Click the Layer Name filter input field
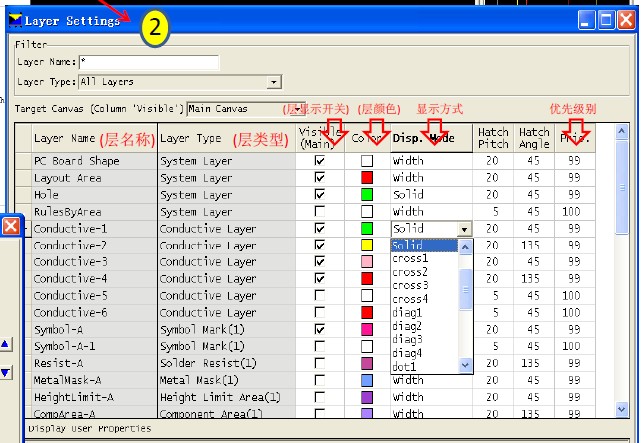 148,62
